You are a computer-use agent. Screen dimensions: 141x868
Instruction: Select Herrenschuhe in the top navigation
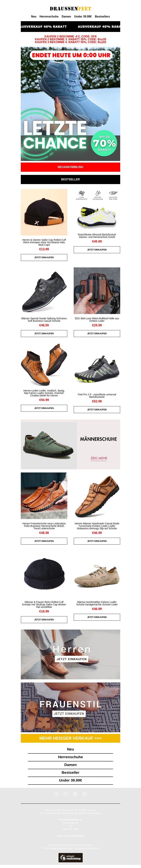49,16
